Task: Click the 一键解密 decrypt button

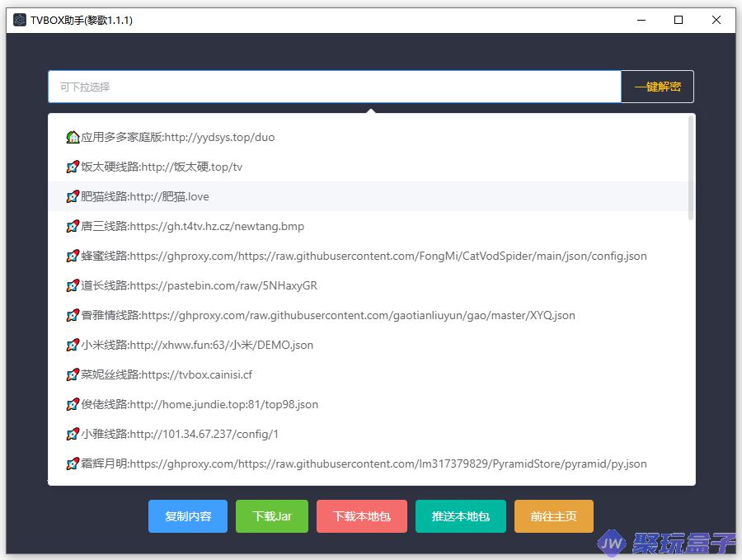Action: coord(657,87)
